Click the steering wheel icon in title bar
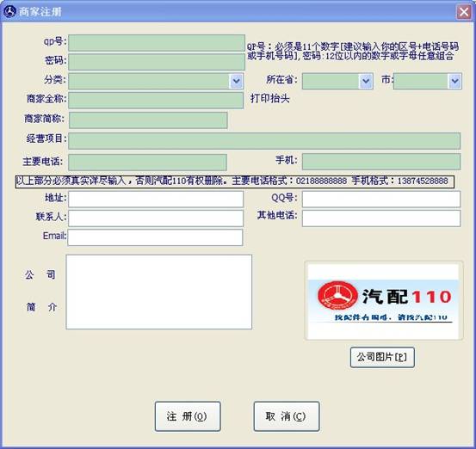Image resolution: width=476 pixels, height=449 pixels. pos(9,11)
